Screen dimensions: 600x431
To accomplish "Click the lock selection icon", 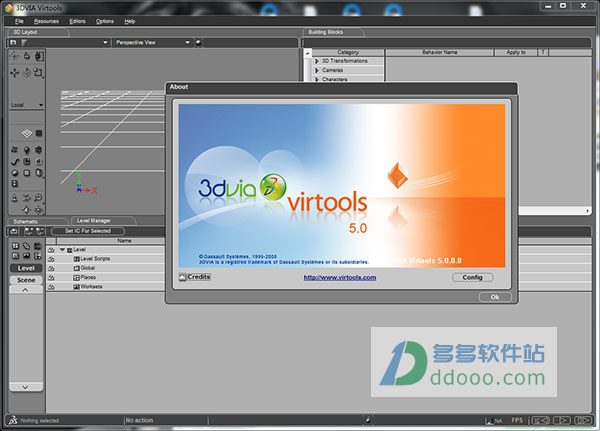I will pos(27,56).
